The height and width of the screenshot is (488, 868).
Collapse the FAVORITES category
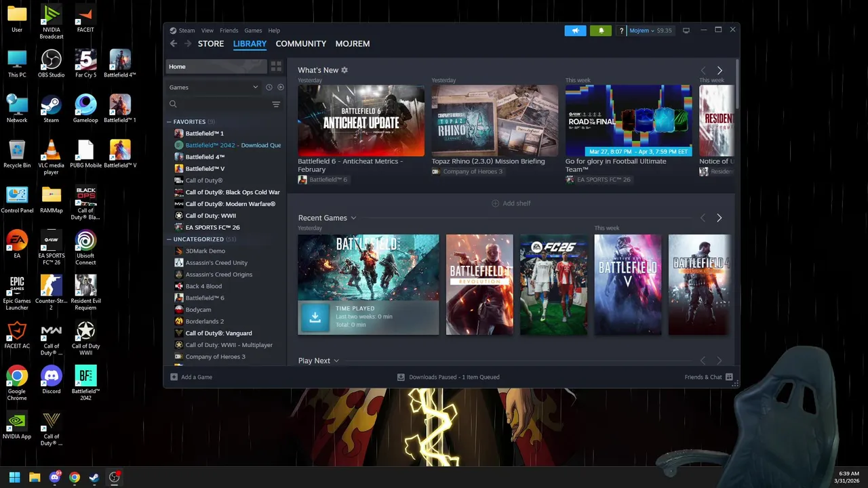coord(169,122)
